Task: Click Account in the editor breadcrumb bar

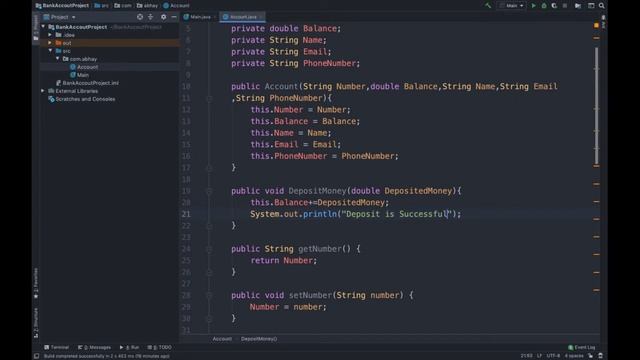Action: [x=222, y=339]
